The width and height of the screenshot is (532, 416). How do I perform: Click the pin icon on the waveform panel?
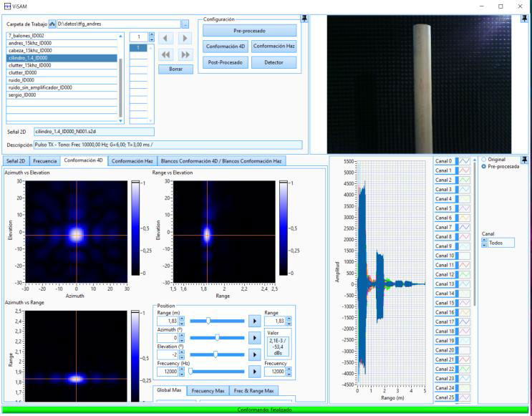coord(524,160)
